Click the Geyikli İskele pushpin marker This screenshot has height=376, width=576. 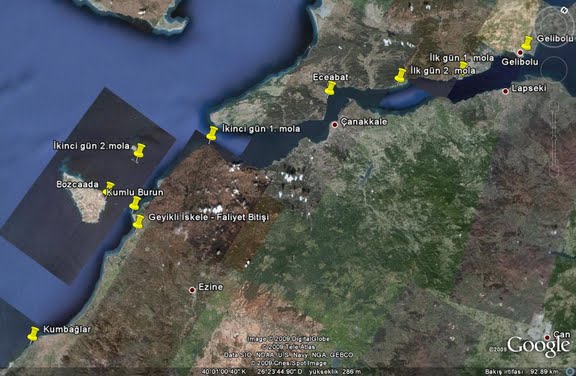click(x=138, y=222)
